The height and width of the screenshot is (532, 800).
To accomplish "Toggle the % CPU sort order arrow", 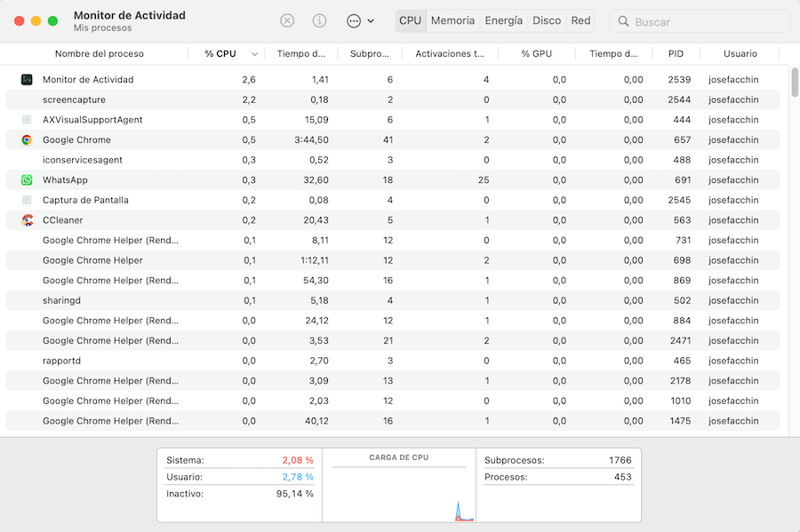I will coord(254,54).
